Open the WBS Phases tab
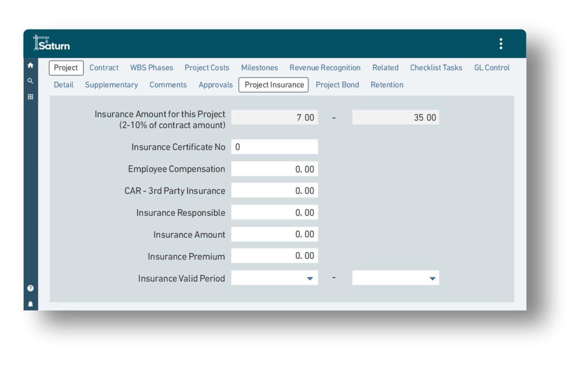This screenshot has width=588, height=366. coord(151,68)
